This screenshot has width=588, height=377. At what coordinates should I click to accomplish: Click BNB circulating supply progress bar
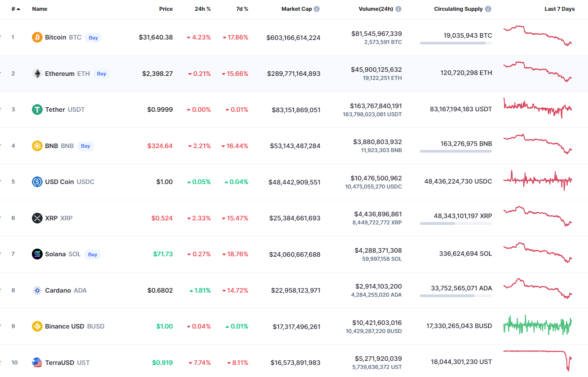(x=455, y=151)
